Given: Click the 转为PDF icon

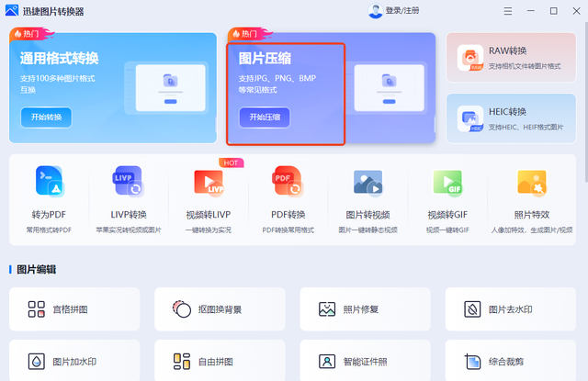Looking at the screenshot, I should 49,182.
